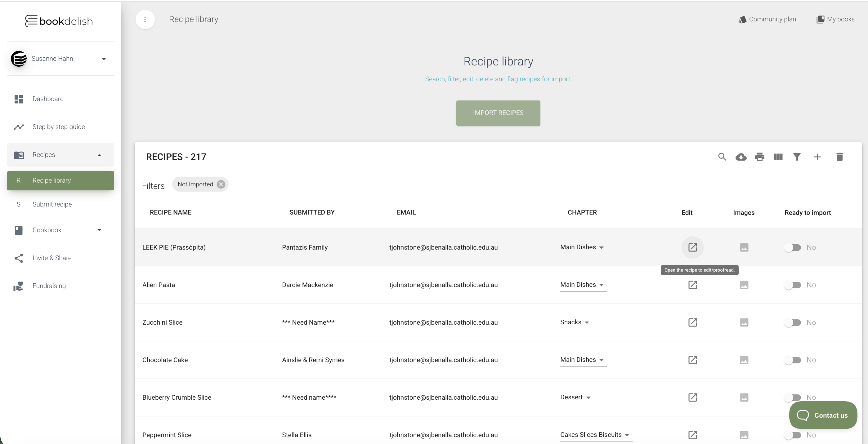Viewport: 868px width, 444px height.
Task: Click the Darcie Mackenzie cell
Action: 307,285
